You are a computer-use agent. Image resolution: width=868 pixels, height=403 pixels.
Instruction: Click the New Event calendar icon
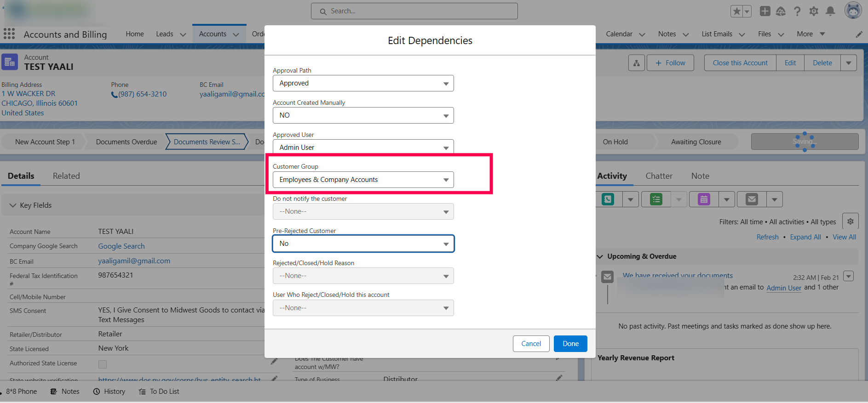click(x=704, y=199)
